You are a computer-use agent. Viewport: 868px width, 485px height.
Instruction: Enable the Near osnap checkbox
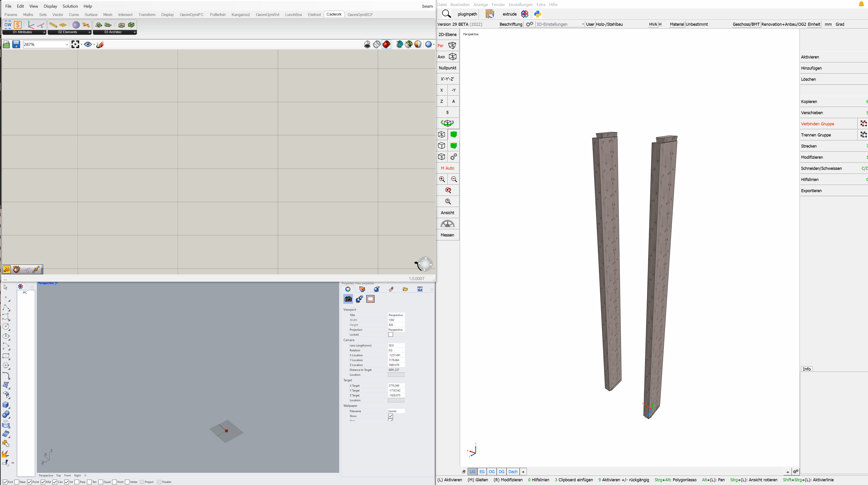(17, 482)
